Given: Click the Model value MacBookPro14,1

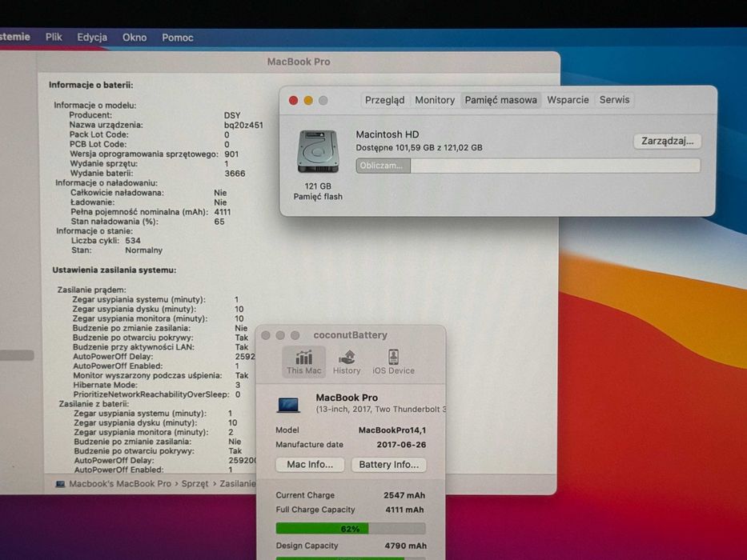Looking at the screenshot, I should pos(392,430).
